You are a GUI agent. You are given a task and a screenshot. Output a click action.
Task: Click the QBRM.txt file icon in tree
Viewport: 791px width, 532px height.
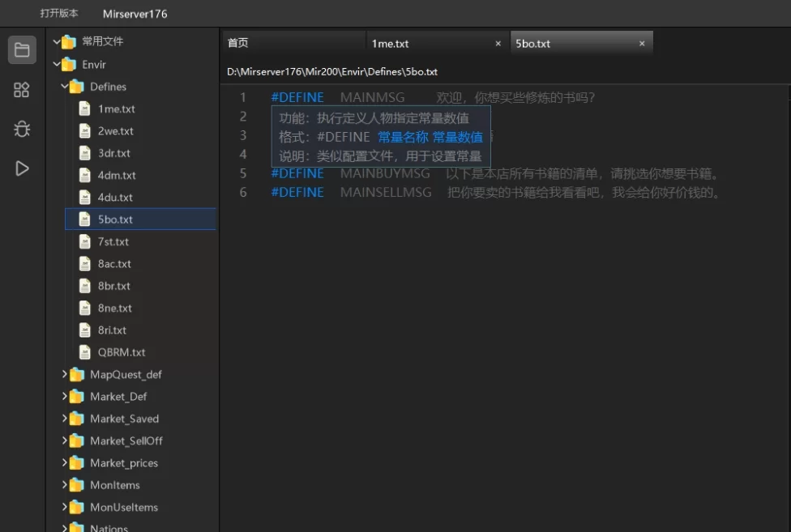tap(85, 352)
